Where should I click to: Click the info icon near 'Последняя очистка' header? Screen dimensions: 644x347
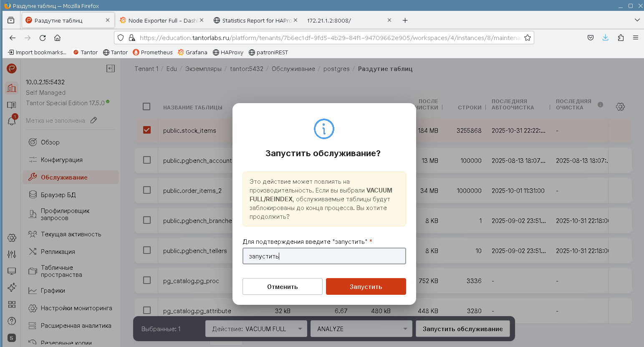click(600, 105)
